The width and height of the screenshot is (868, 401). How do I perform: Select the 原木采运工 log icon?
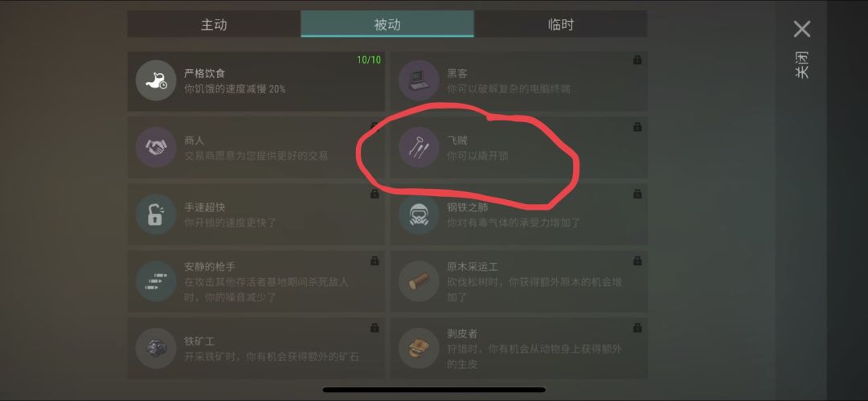(x=419, y=281)
